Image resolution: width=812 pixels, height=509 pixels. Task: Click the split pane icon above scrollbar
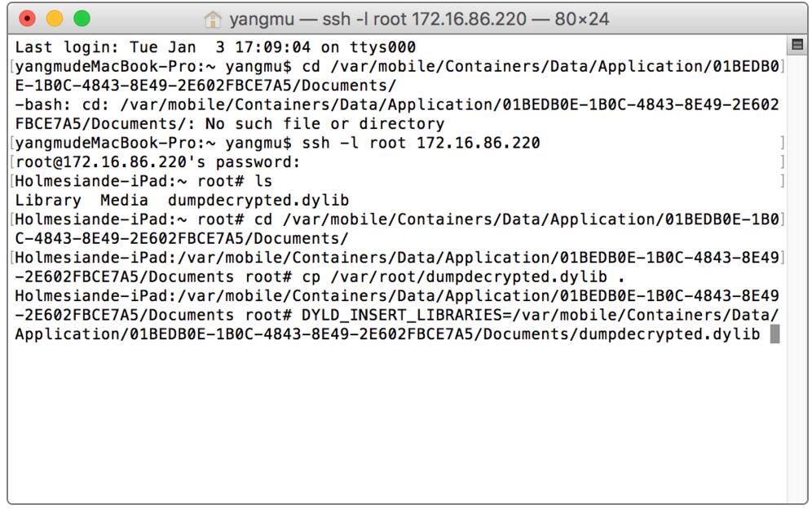[797, 43]
